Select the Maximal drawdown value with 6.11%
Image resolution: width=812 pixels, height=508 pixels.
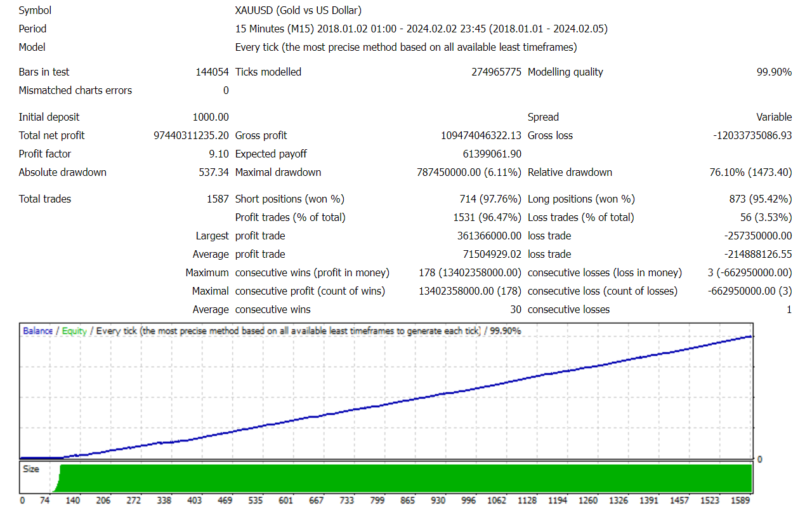coord(469,172)
